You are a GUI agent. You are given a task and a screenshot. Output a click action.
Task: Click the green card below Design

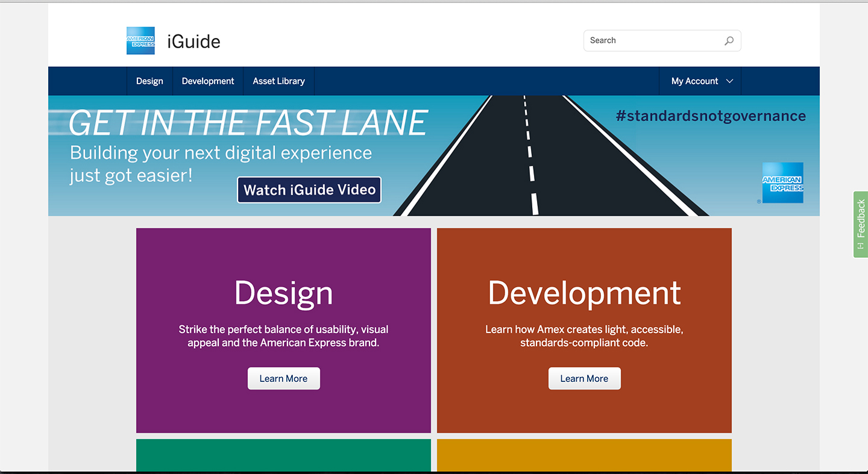[x=283, y=455]
